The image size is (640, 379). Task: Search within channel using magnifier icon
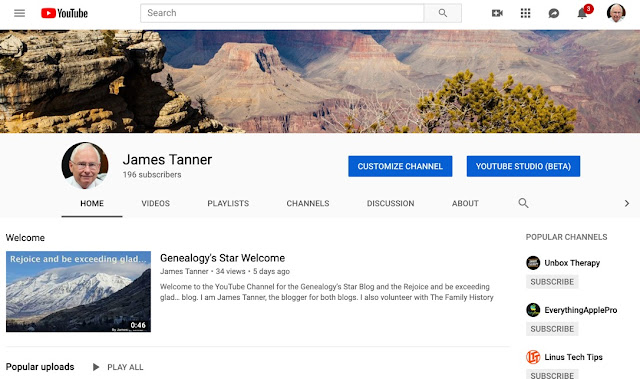point(523,203)
